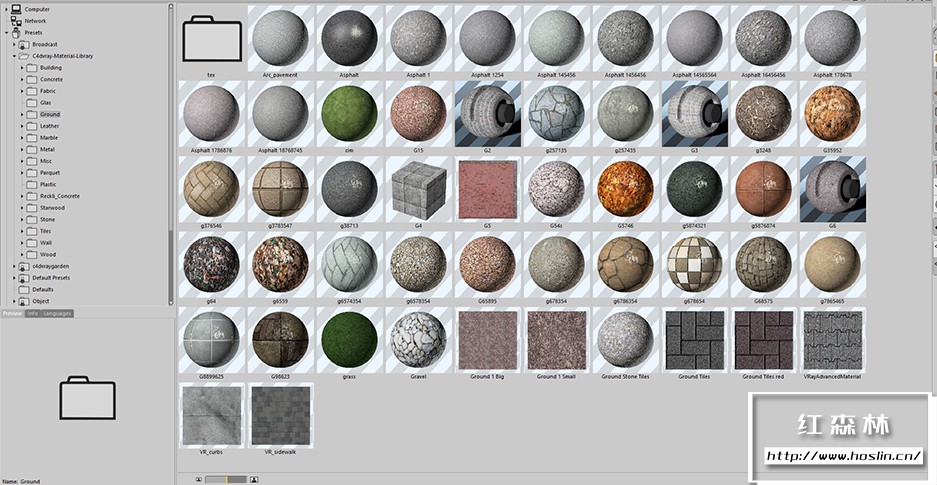This screenshot has width=937, height=485.
Task: Select the Arc_pavement material thumbnail
Action: point(280,38)
